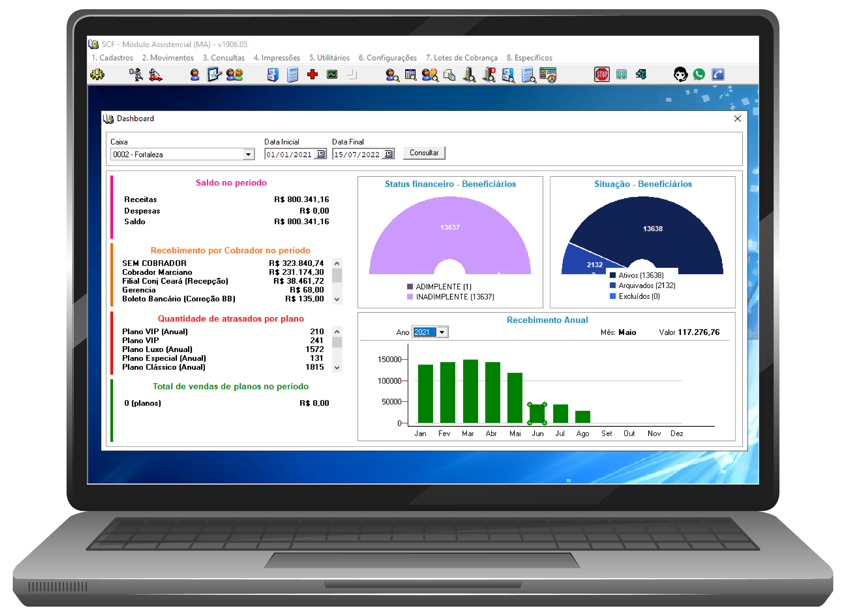
Task: Open the 8. Específicos menu
Action: [x=530, y=58]
